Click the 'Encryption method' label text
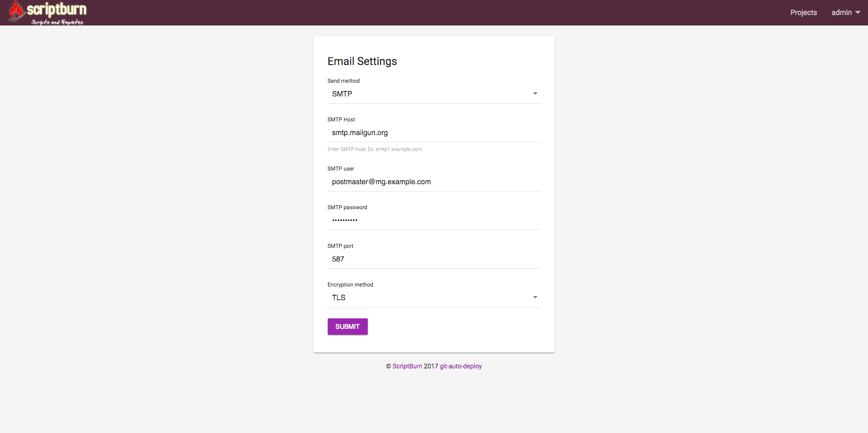The image size is (868, 433). (350, 285)
